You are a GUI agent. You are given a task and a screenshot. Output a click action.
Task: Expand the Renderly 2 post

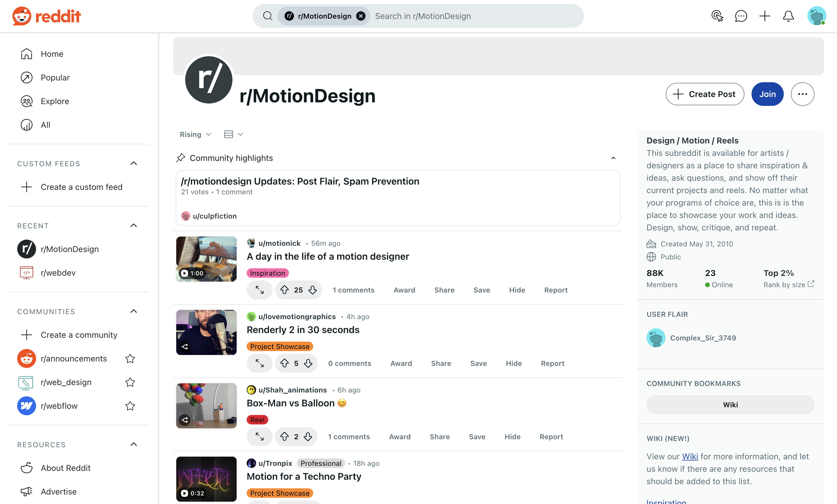pos(259,363)
